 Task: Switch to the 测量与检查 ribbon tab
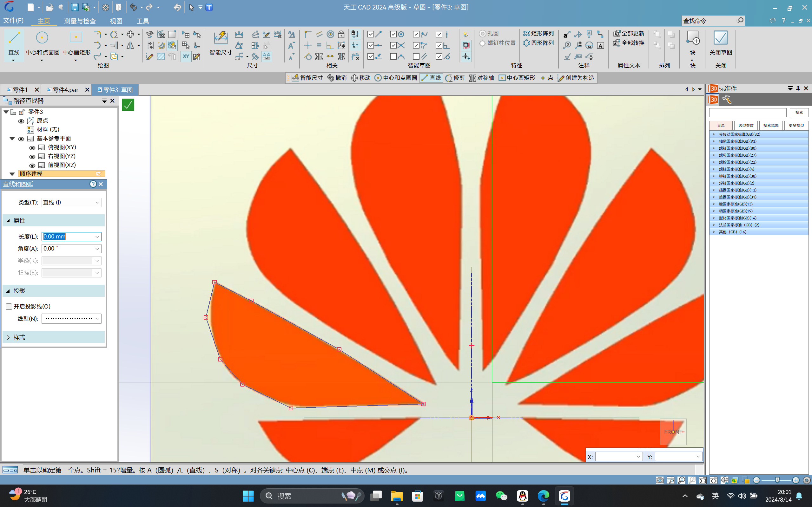point(80,21)
